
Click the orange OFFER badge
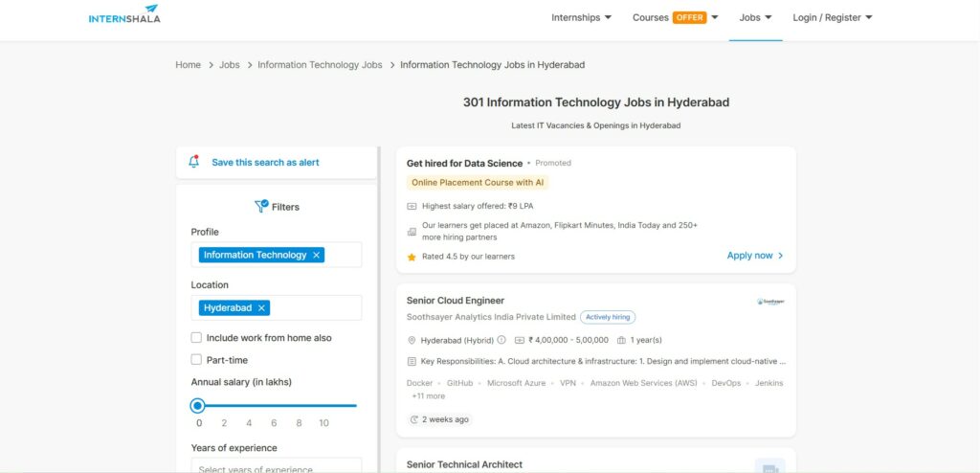coord(689,17)
